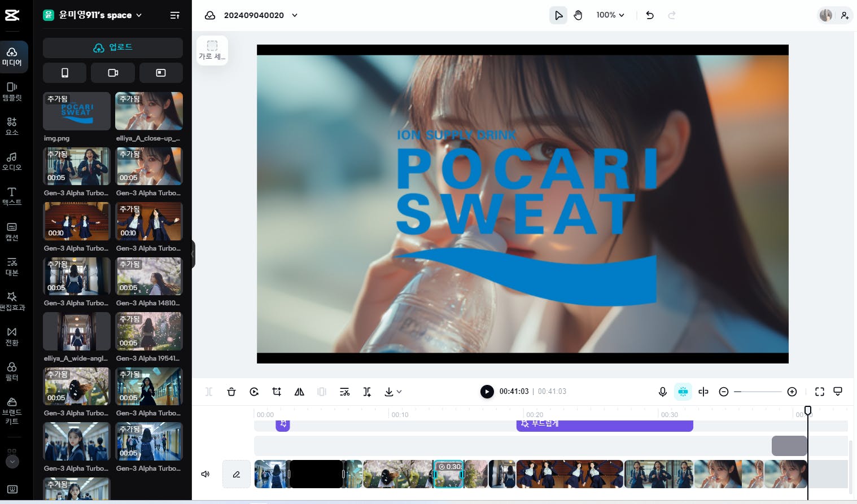Click the mirror flip icon

pos(299,392)
